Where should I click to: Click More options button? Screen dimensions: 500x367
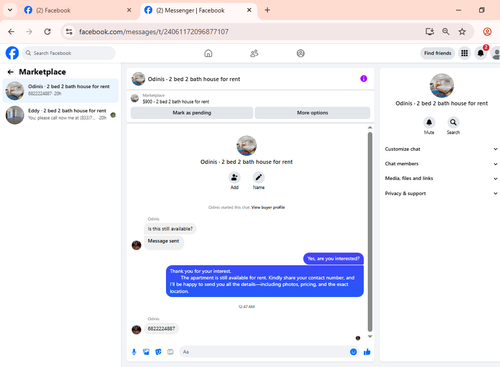[312, 113]
